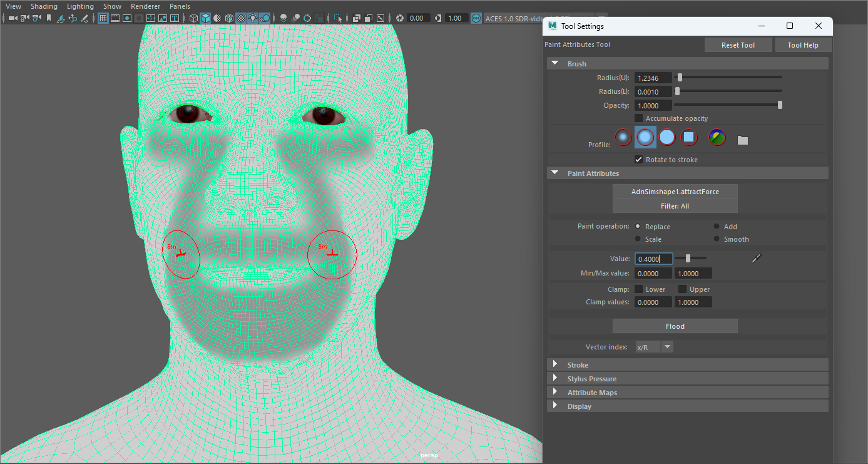868x464 pixels.
Task: Open the Shading menu
Action: tap(44, 6)
